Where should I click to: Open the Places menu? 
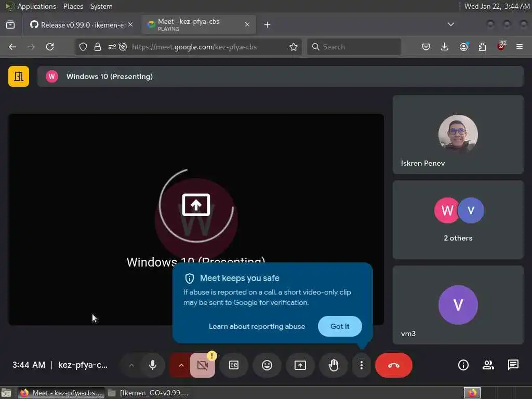73,6
